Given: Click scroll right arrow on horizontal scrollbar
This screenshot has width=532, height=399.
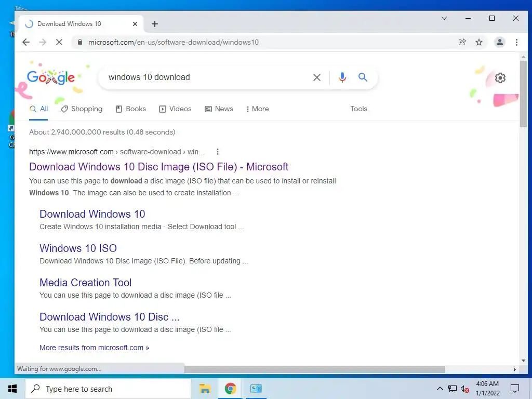Looking at the screenshot, I should 515,369.
